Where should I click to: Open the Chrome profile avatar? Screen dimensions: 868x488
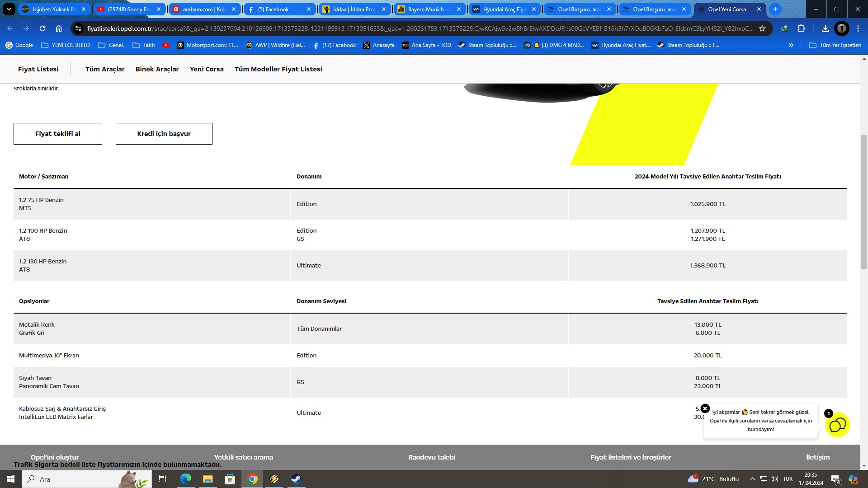[x=841, y=28]
